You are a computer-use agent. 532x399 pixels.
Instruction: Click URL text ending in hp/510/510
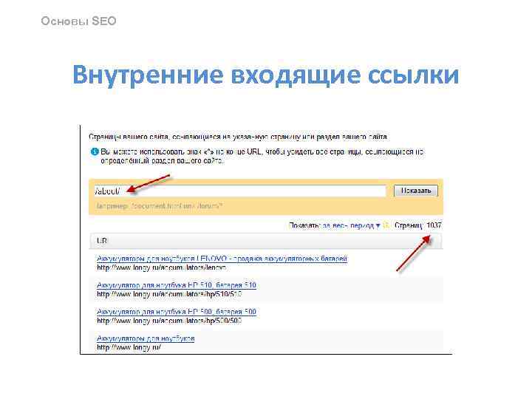pyautogui.click(x=169, y=295)
